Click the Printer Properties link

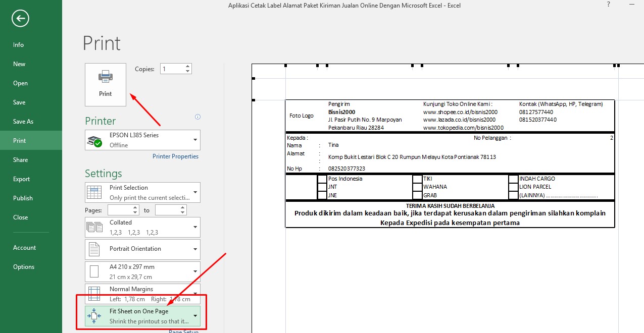[x=175, y=156]
